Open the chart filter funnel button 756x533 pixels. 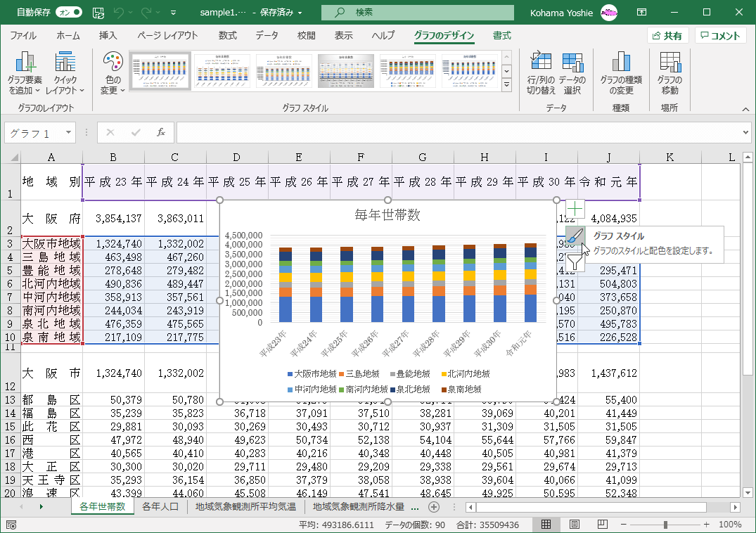[575, 262]
